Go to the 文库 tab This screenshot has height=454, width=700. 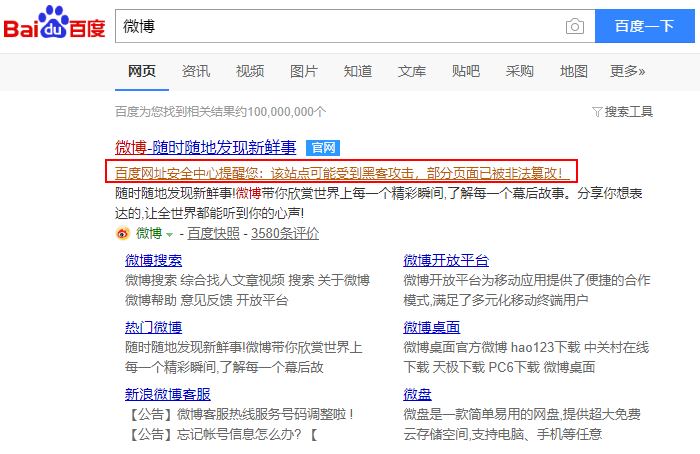tap(412, 71)
